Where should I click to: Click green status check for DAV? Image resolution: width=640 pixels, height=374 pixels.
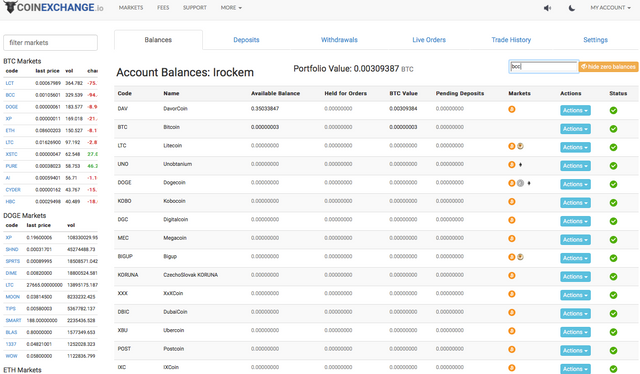(613, 110)
